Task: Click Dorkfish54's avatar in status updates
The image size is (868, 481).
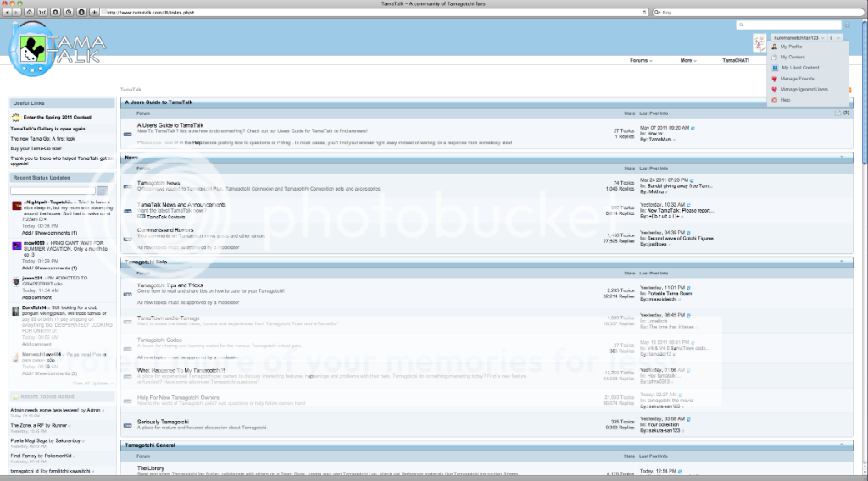Action: click(15, 312)
